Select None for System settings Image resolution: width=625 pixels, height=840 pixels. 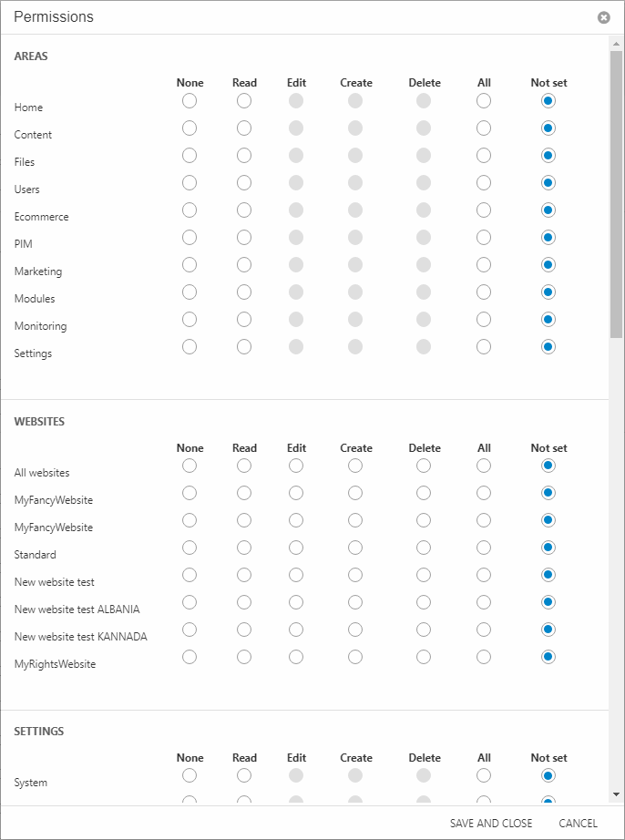click(190, 776)
